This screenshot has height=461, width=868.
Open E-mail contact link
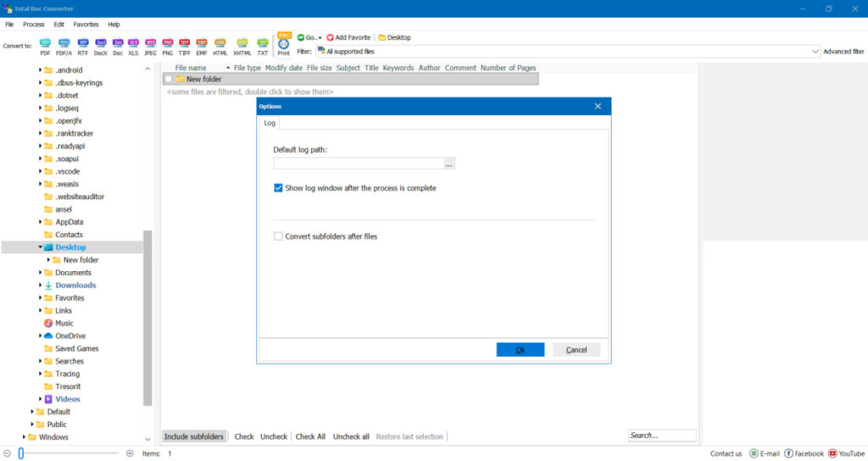764,453
